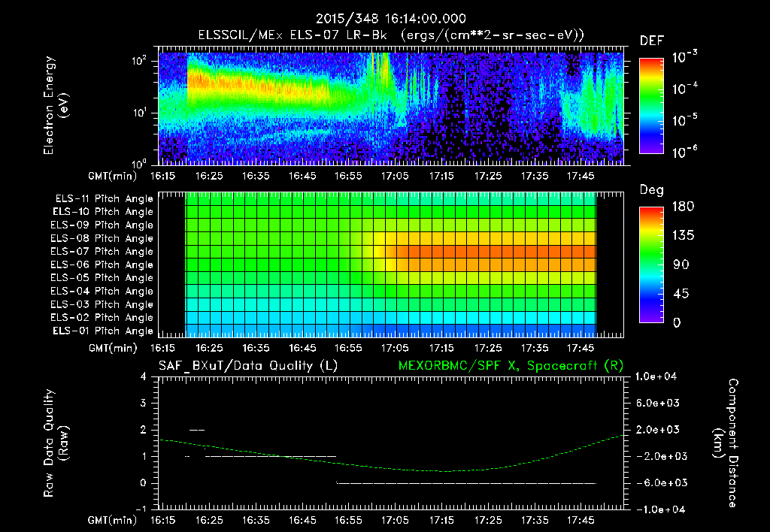Click the ELS-10 Pitch Angle row label

(103, 212)
